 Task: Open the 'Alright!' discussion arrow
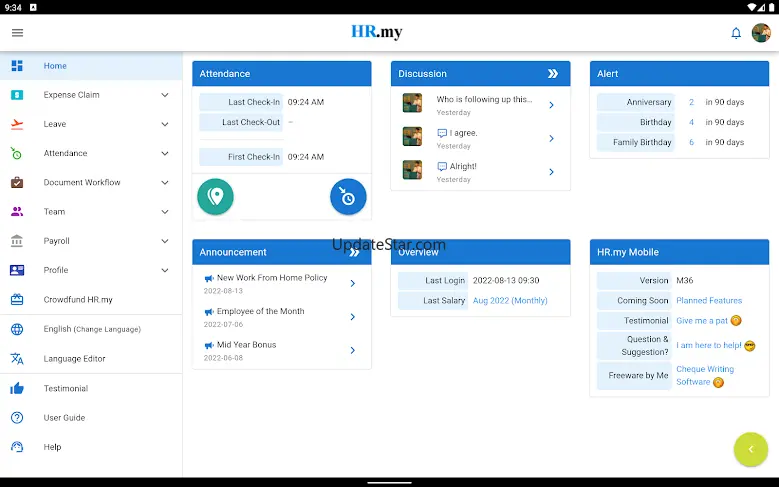click(x=551, y=171)
